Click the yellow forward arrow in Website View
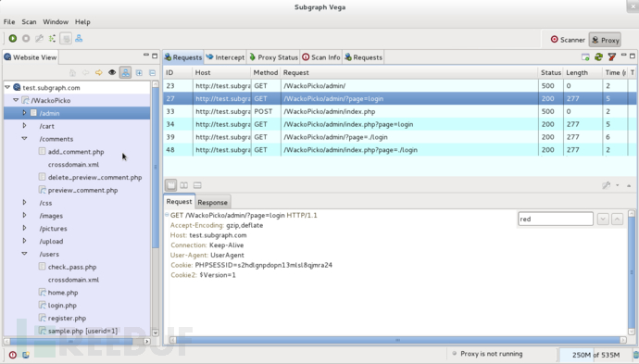This screenshot has height=364, width=639. click(98, 72)
